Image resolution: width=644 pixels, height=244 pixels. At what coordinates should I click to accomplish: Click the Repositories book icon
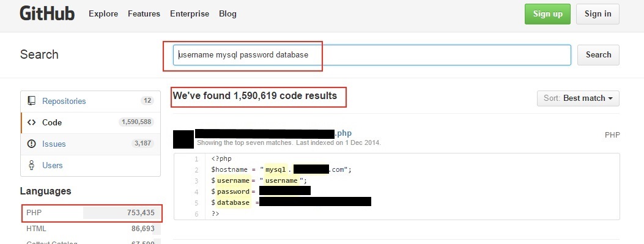coord(32,101)
